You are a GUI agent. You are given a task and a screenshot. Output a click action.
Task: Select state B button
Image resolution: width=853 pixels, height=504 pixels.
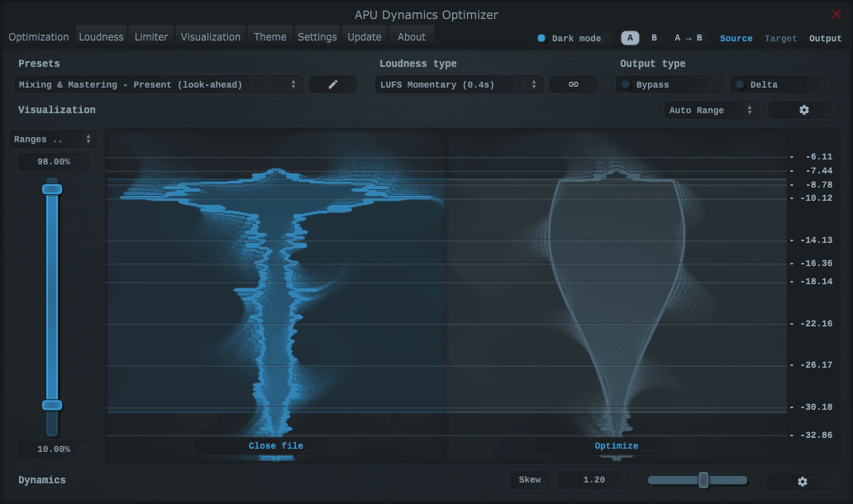point(654,37)
